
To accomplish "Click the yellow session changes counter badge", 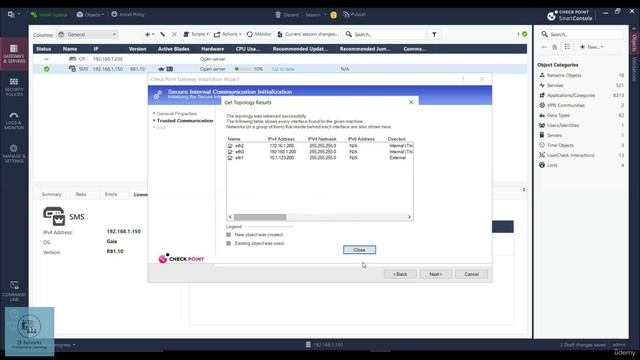I will tap(333, 15).
